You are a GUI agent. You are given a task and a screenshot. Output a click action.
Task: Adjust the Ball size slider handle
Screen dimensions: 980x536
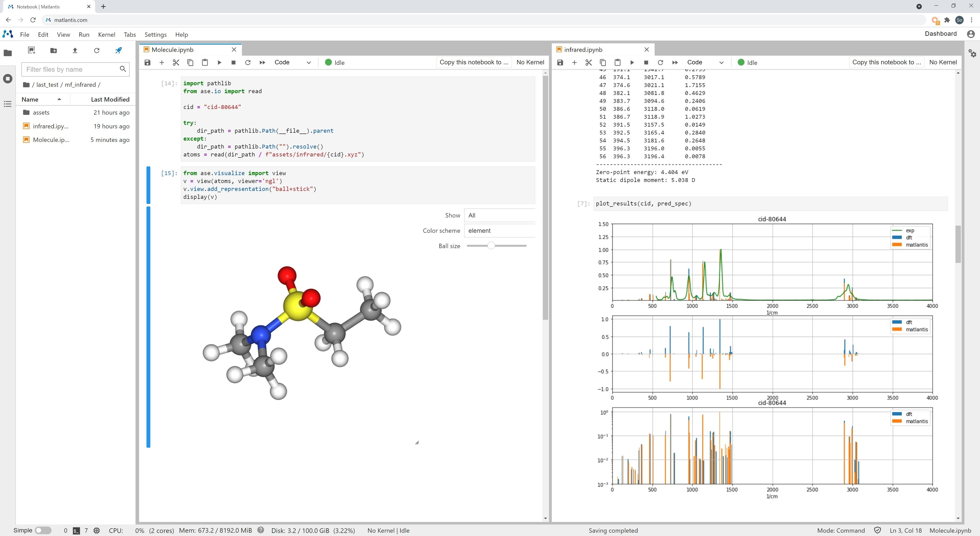click(491, 246)
